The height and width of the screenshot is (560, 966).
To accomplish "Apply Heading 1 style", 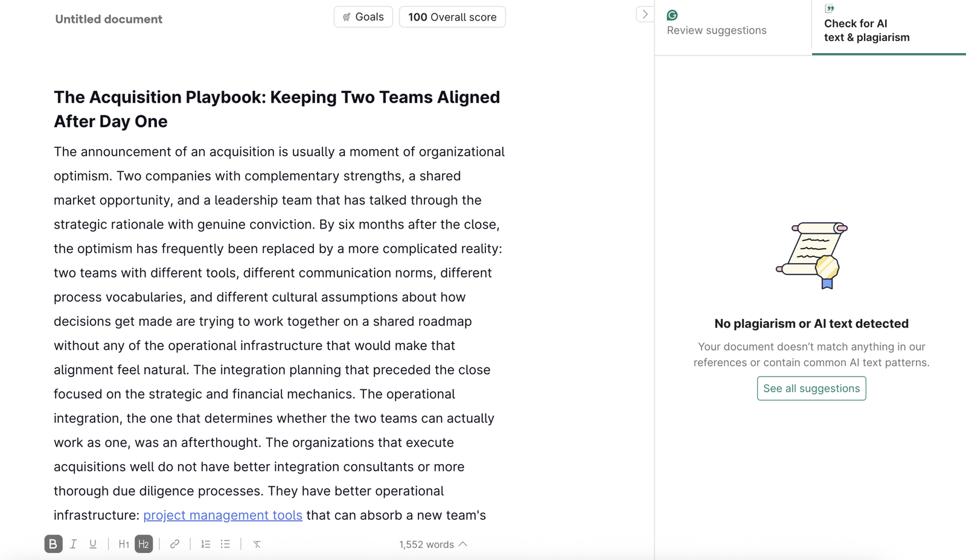I will pyautogui.click(x=124, y=544).
